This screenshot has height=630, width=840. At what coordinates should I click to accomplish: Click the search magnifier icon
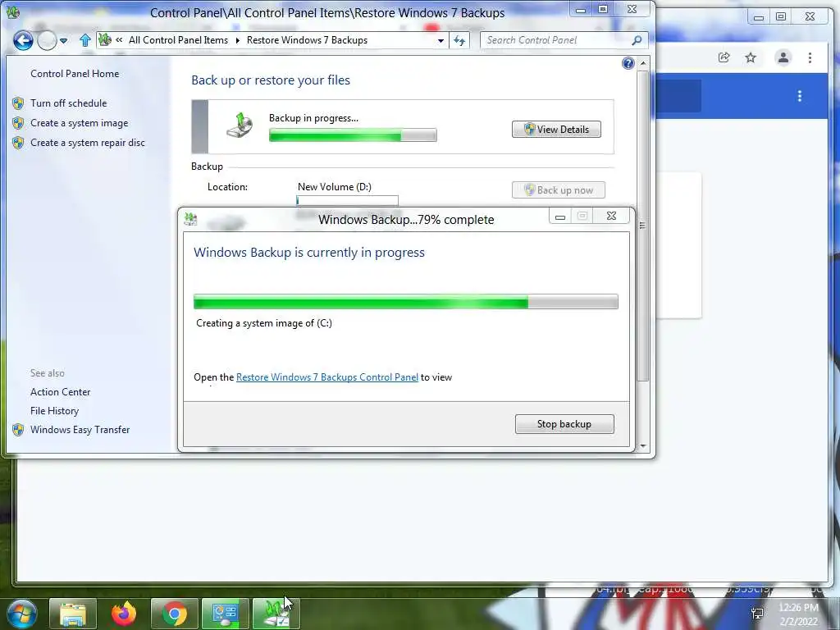pyautogui.click(x=637, y=40)
